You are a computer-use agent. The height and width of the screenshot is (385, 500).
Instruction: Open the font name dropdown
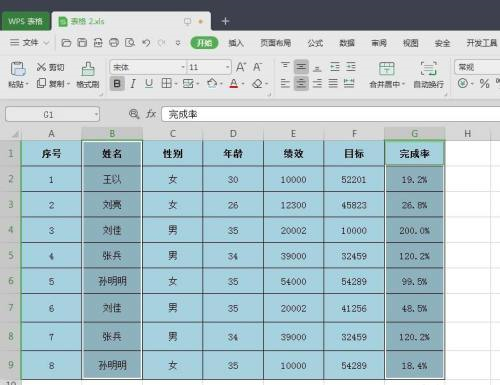[183, 67]
